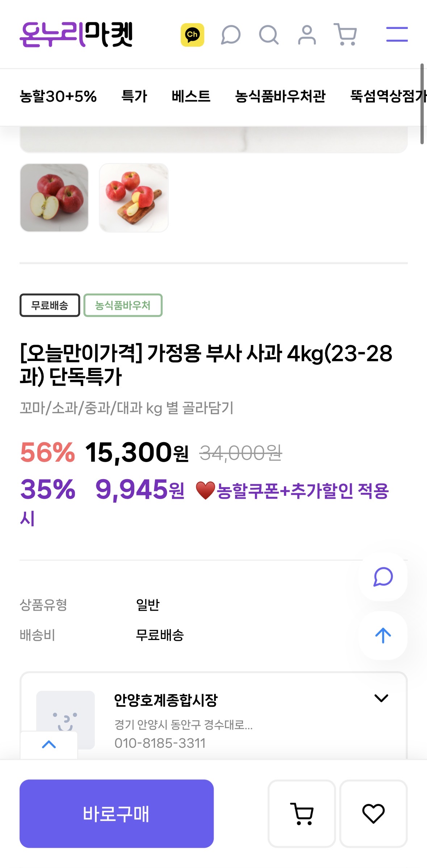Go to the 농식품바우처관 tab

point(280,96)
